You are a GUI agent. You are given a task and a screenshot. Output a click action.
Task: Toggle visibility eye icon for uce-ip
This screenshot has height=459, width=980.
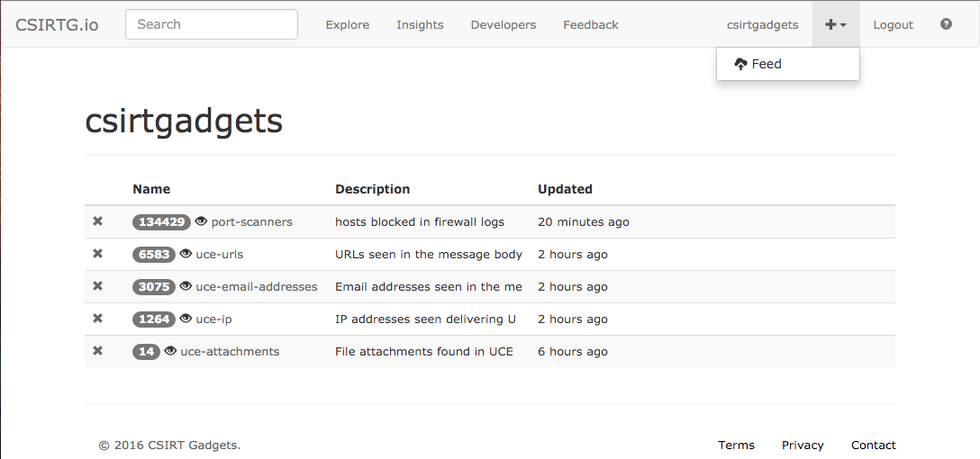click(x=186, y=319)
